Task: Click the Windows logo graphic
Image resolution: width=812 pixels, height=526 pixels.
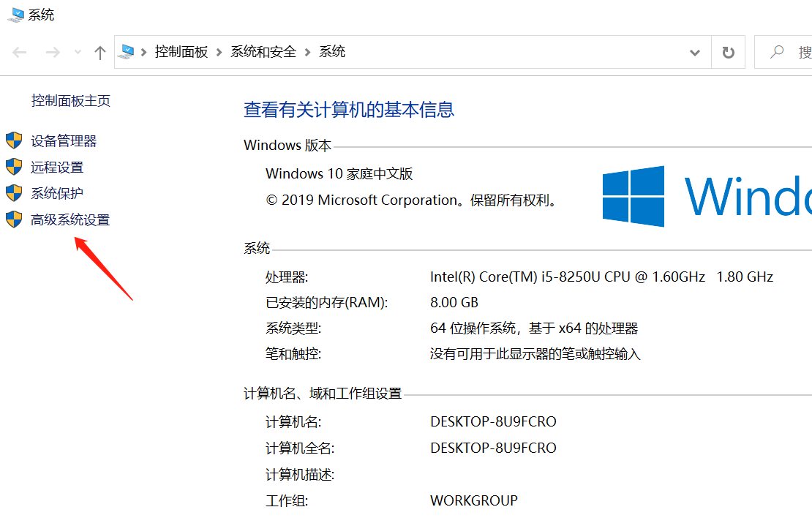Action: pos(634,196)
